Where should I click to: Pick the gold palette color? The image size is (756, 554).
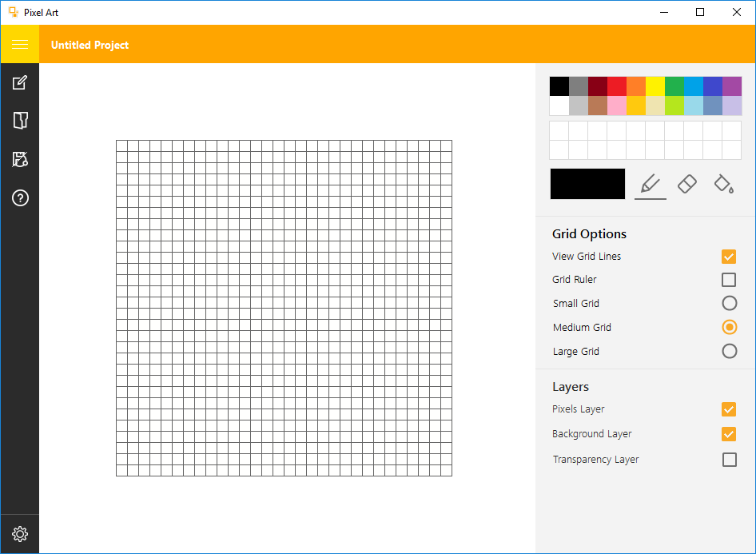click(636, 106)
